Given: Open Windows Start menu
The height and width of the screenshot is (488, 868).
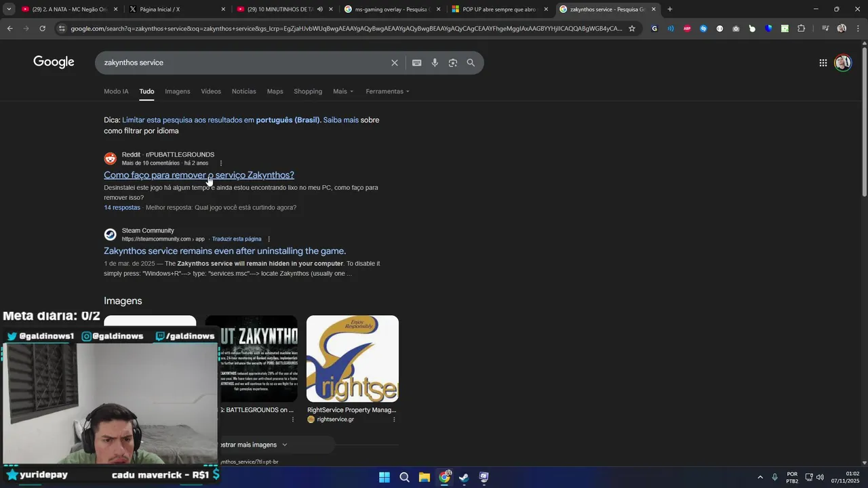Looking at the screenshot, I should (384, 477).
